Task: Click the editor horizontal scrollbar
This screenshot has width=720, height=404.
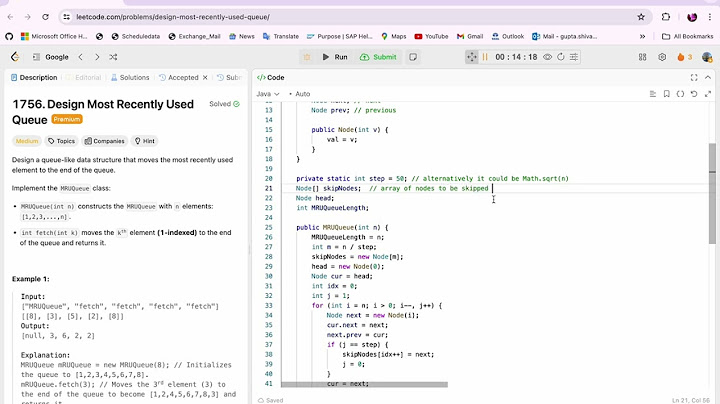Action: coord(364,384)
